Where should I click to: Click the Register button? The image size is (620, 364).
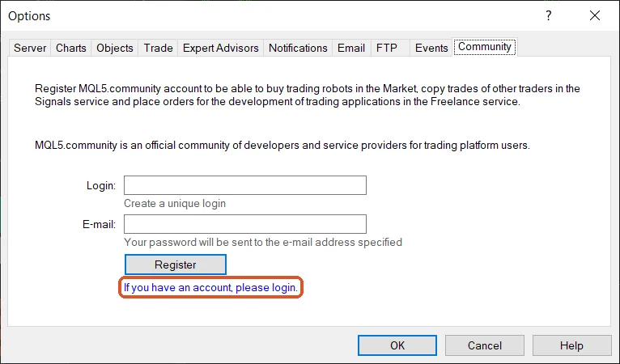coord(176,265)
